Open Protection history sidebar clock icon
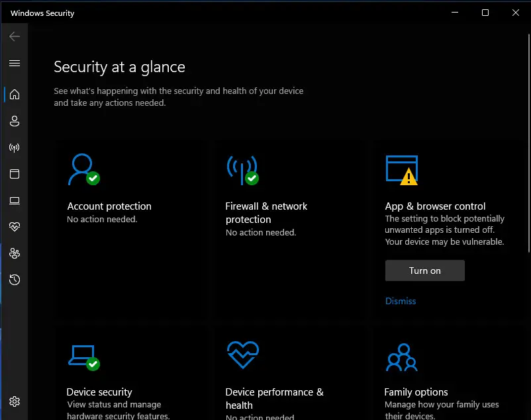The width and height of the screenshot is (531, 420). click(15, 280)
